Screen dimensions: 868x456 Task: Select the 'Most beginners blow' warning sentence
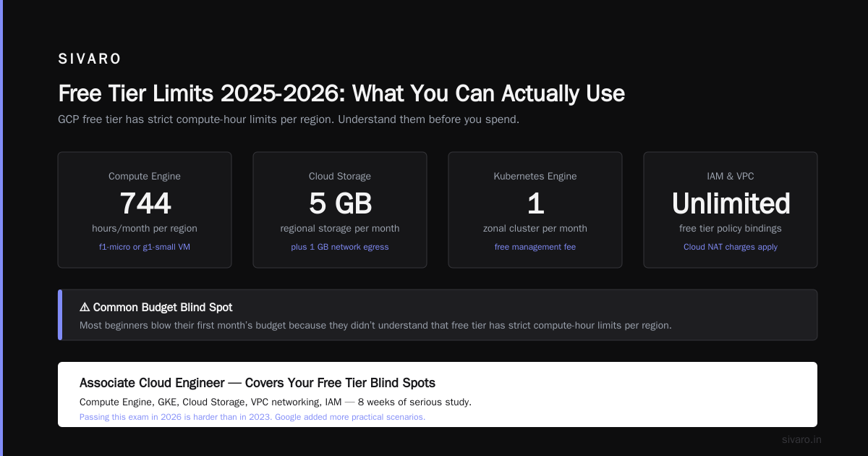375,325
